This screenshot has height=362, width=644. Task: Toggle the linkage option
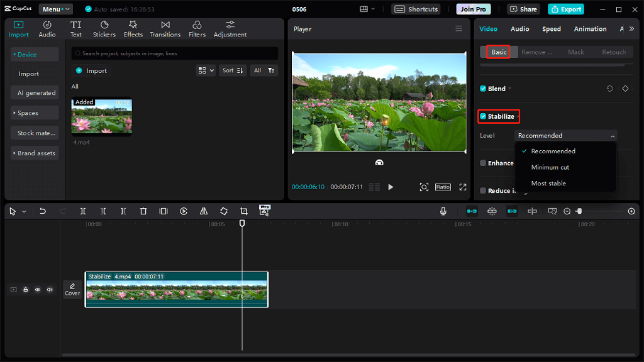coord(512,211)
